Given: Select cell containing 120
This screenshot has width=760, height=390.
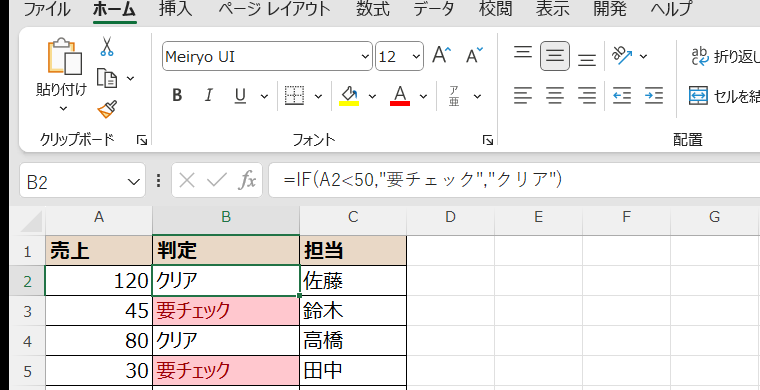Looking at the screenshot, I should tap(99, 281).
